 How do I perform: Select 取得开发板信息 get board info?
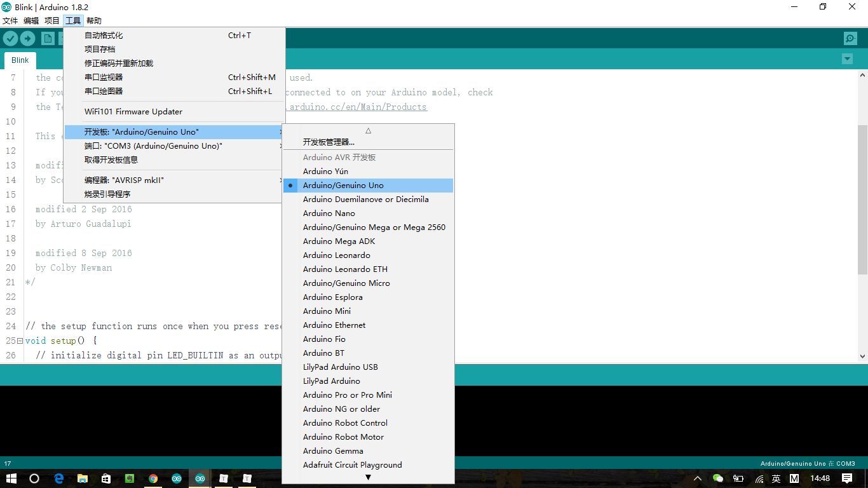click(174, 160)
